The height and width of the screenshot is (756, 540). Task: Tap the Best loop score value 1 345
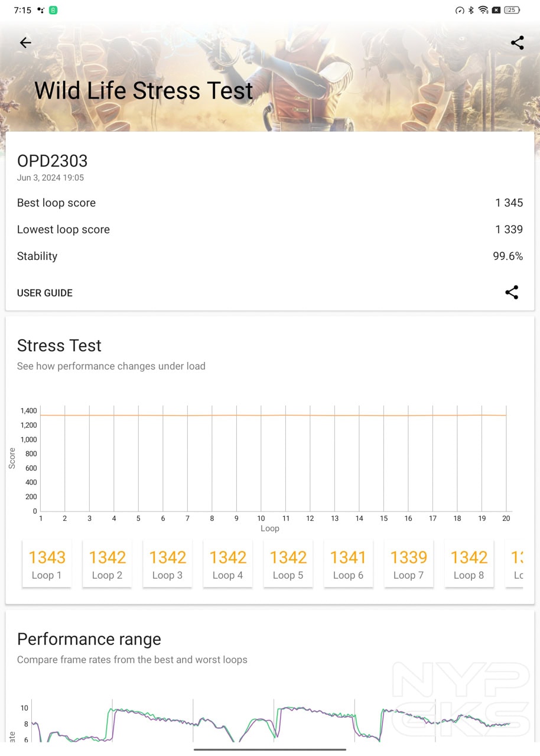pos(509,203)
